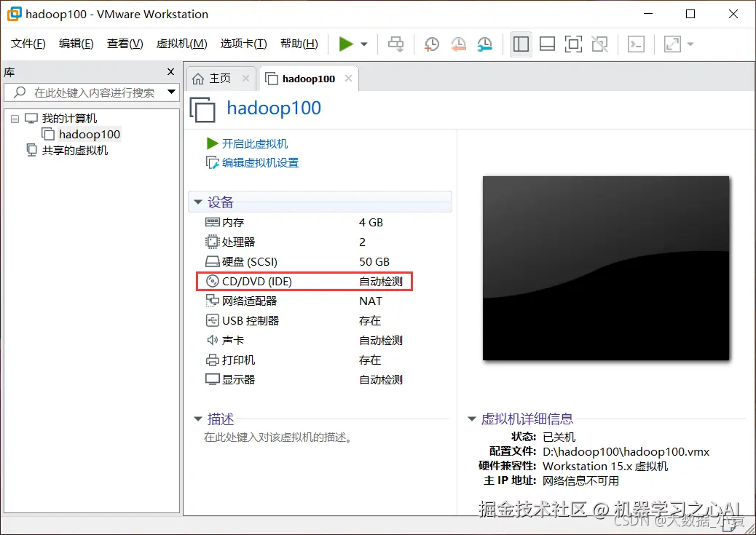Click the library search input field
This screenshot has width=756, height=535.
[92, 92]
